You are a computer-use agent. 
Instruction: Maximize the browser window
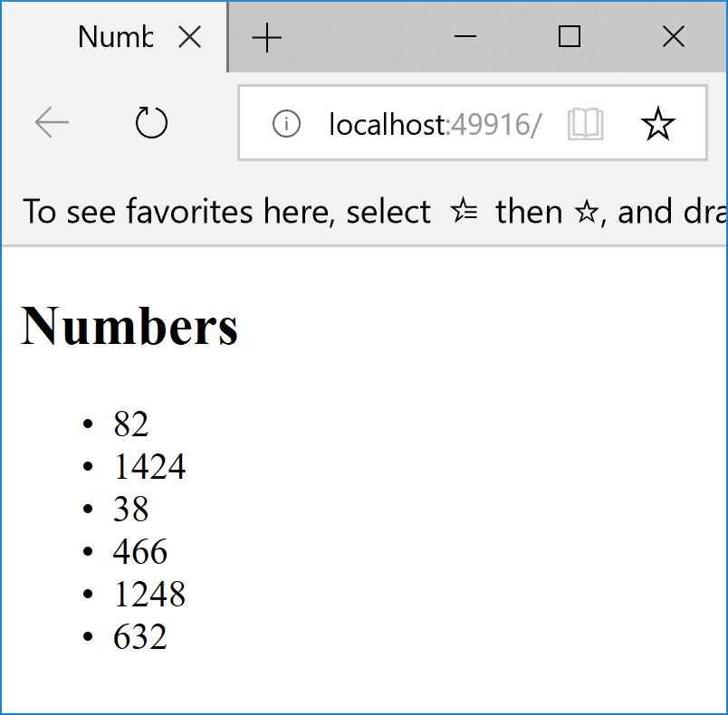click(570, 36)
